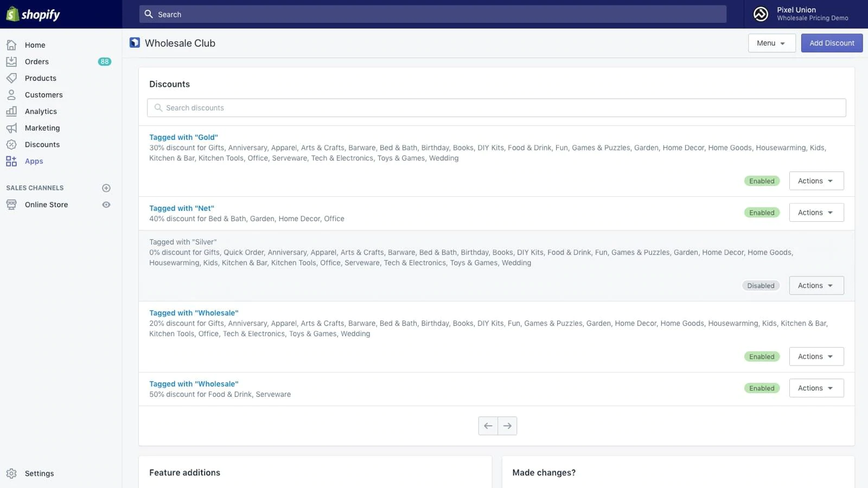
Task: Go to next page of discounts
Action: pos(507,426)
